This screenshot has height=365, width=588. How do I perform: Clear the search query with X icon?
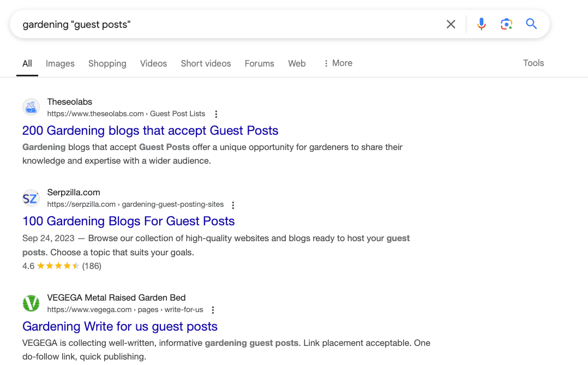pyautogui.click(x=451, y=24)
